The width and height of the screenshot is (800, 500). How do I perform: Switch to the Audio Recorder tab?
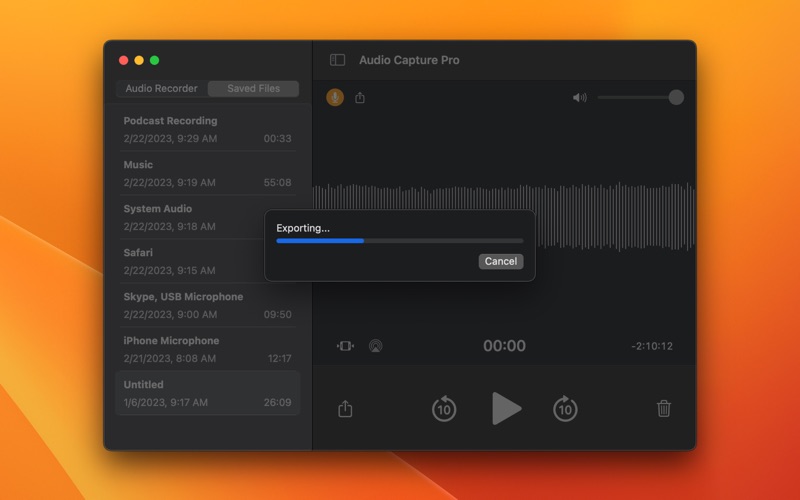pos(161,88)
